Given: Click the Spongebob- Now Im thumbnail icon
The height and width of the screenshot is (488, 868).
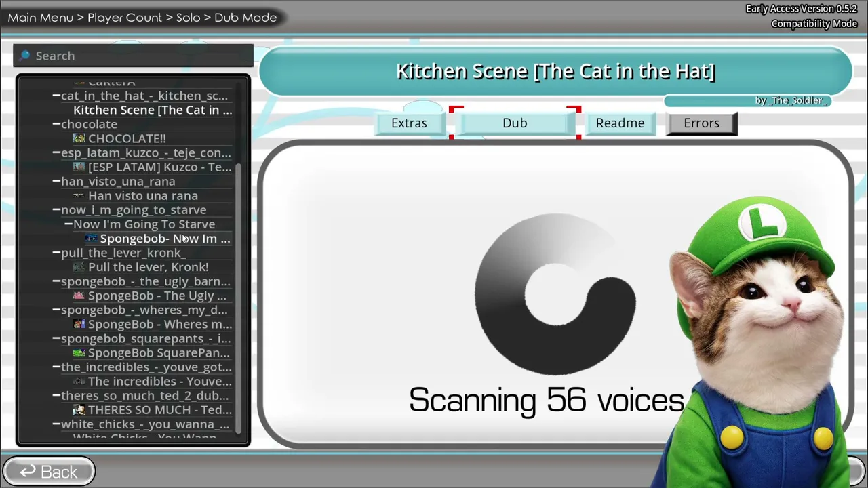Looking at the screenshot, I should click(92, 239).
